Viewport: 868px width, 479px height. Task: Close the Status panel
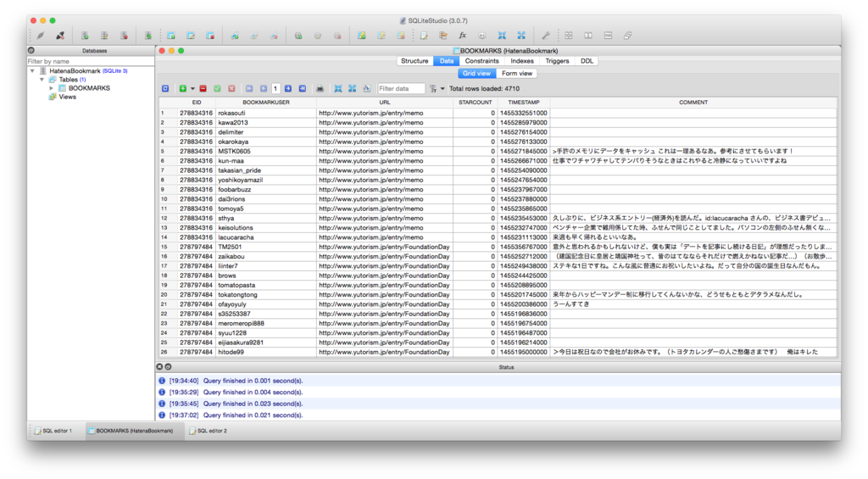coord(159,366)
